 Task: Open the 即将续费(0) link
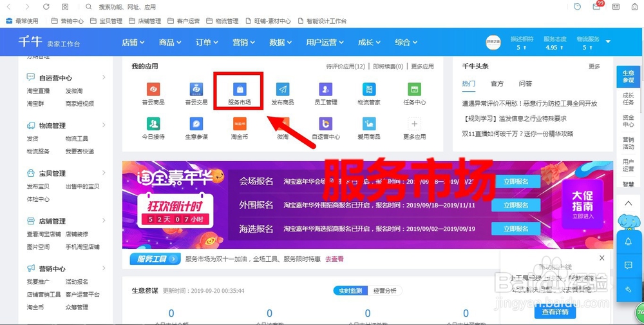(x=388, y=66)
